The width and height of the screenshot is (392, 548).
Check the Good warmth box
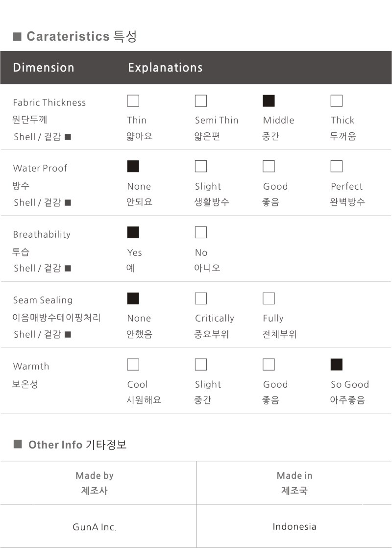(x=269, y=365)
